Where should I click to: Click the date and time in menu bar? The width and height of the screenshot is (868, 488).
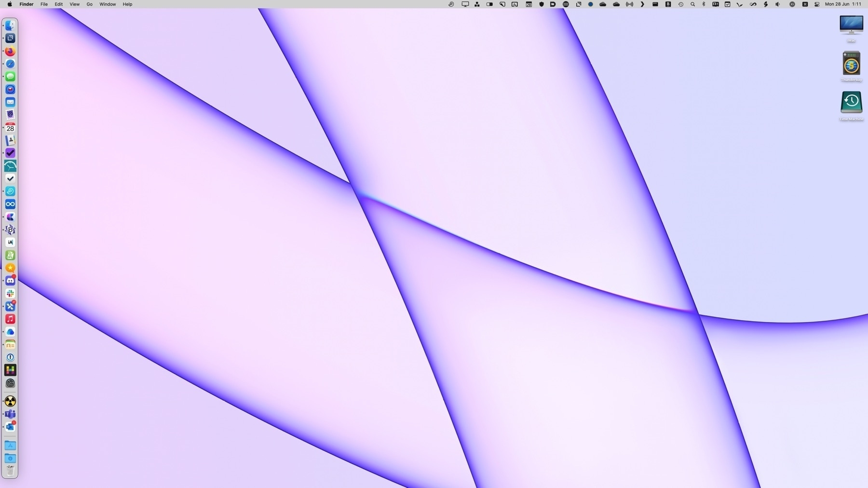click(x=843, y=4)
